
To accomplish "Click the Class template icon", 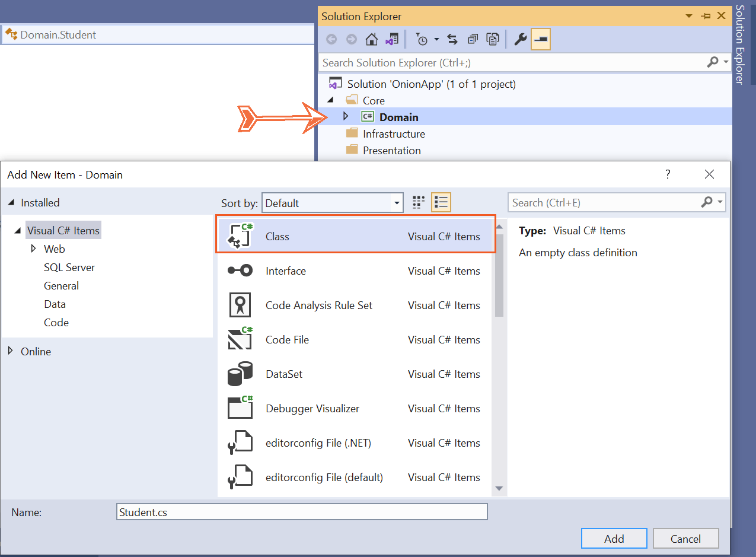I will 241,236.
